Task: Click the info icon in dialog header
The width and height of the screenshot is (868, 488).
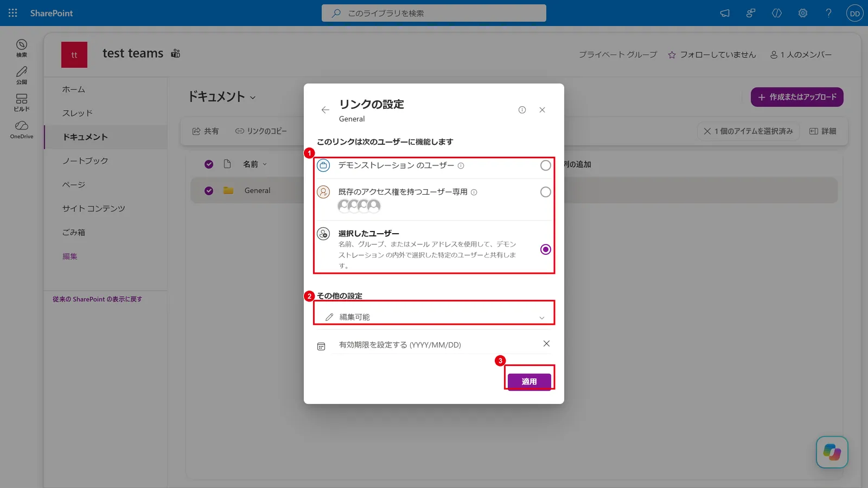Action: [x=522, y=110]
